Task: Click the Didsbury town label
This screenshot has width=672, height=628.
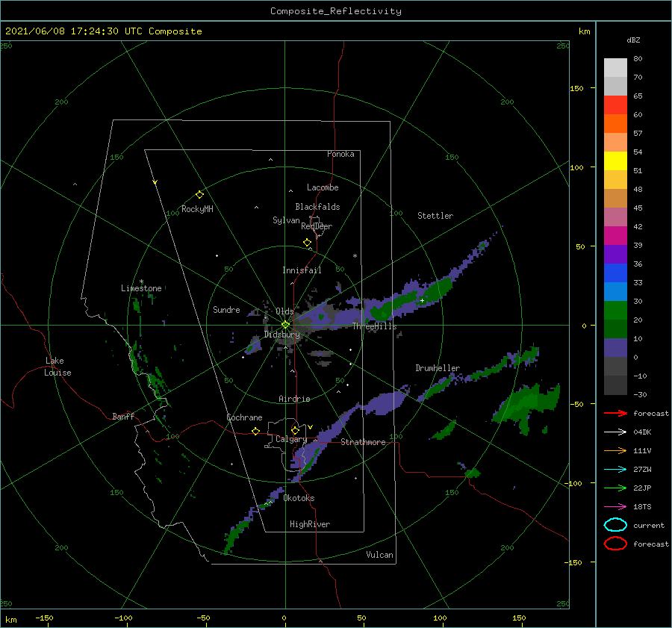Action: (x=282, y=335)
